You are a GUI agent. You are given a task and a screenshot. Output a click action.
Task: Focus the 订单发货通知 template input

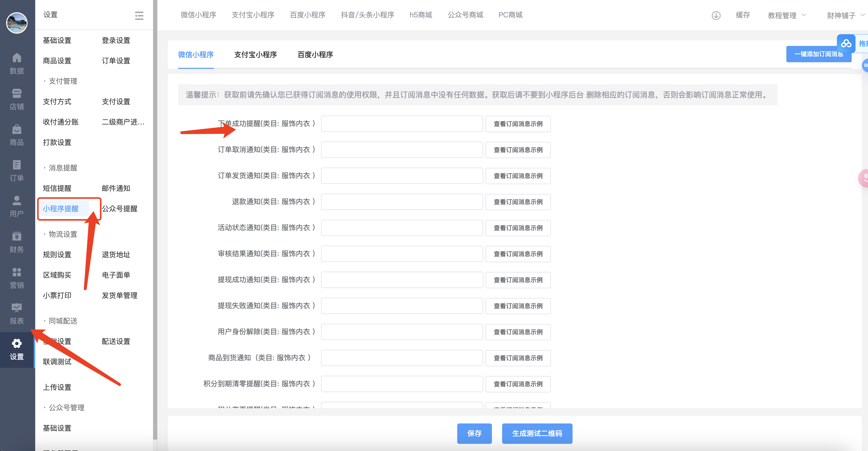pyautogui.click(x=402, y=176)
